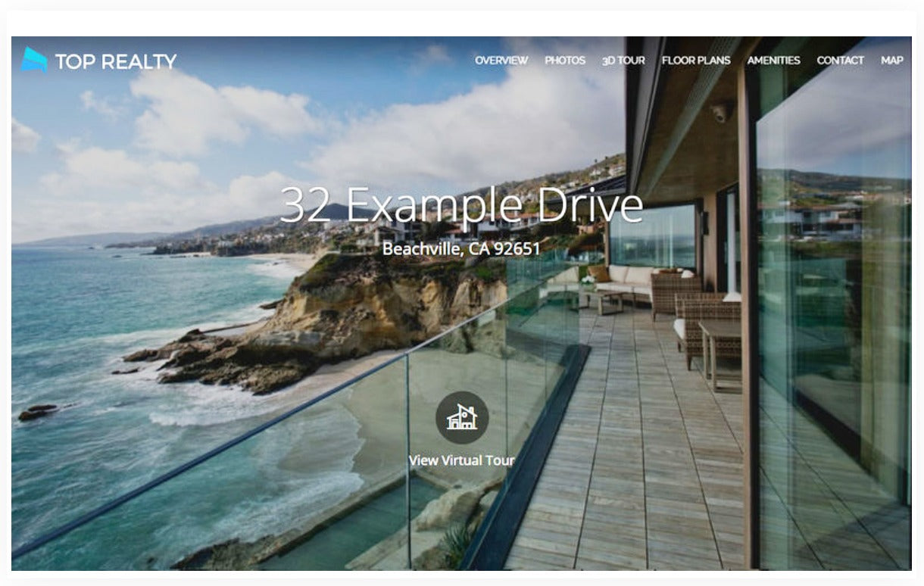
Task: Open the Contact section
Action: [x=840, y=61]
